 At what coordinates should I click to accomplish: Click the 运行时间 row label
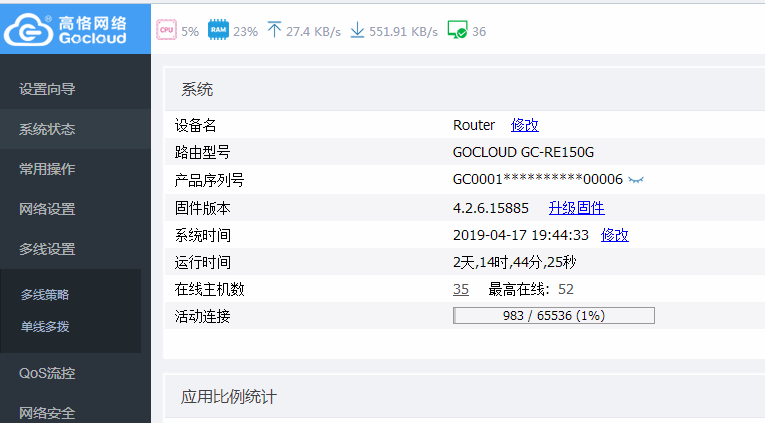(x=202, y=262)
